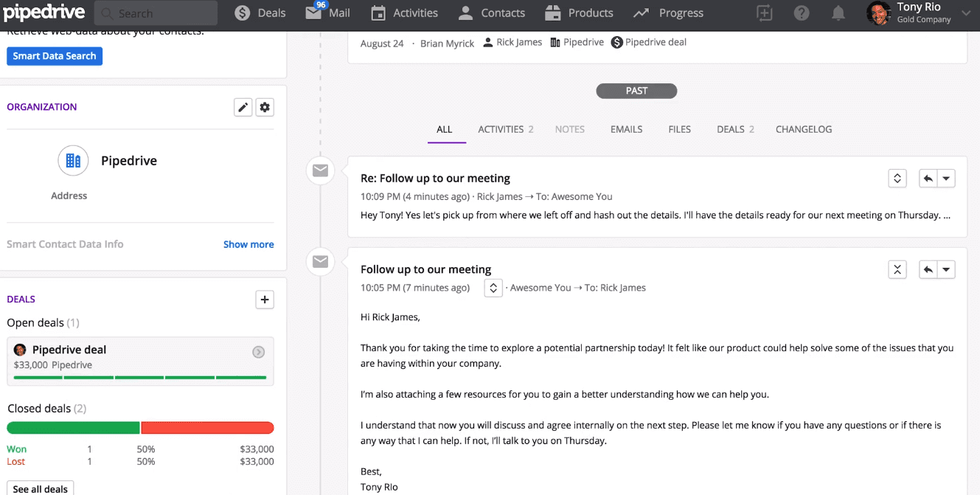Add a new deal with plus button
This screenshot has height=495, width=980.
point(265,299)
